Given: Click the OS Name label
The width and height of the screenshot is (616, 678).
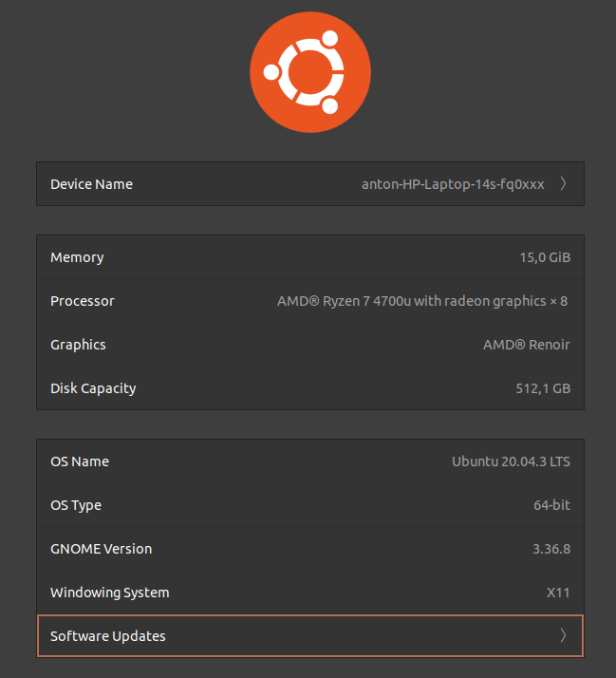Looking at the screenshot, I should [80, 461].
